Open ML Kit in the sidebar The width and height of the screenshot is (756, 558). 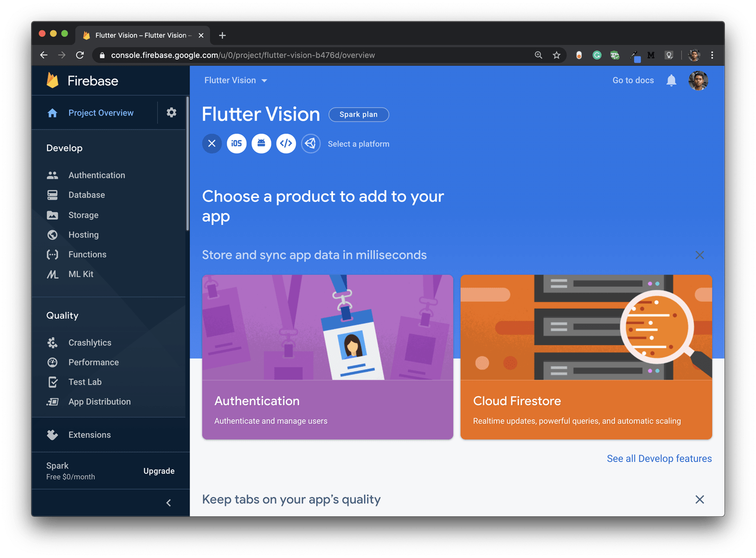pos(81,274)
